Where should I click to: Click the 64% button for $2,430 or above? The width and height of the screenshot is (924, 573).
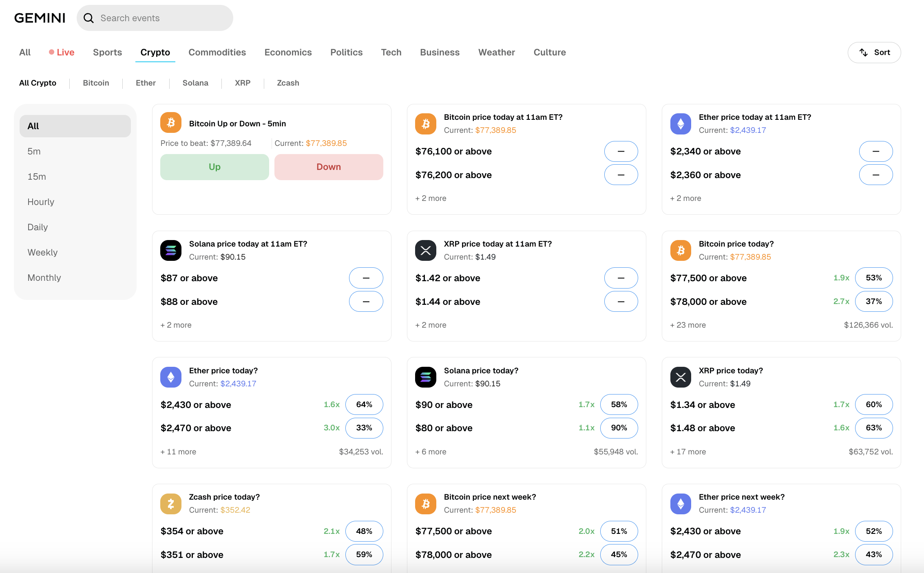[364, 404]
